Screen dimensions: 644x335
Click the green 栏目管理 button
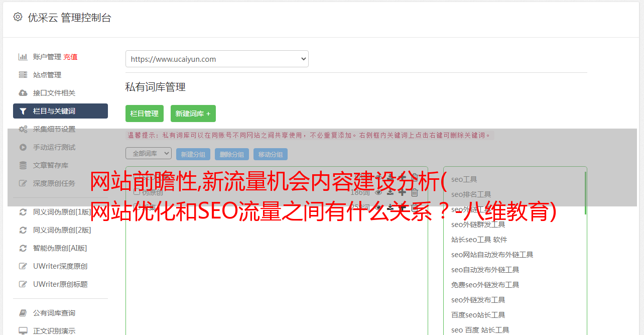tap(145, 114)
